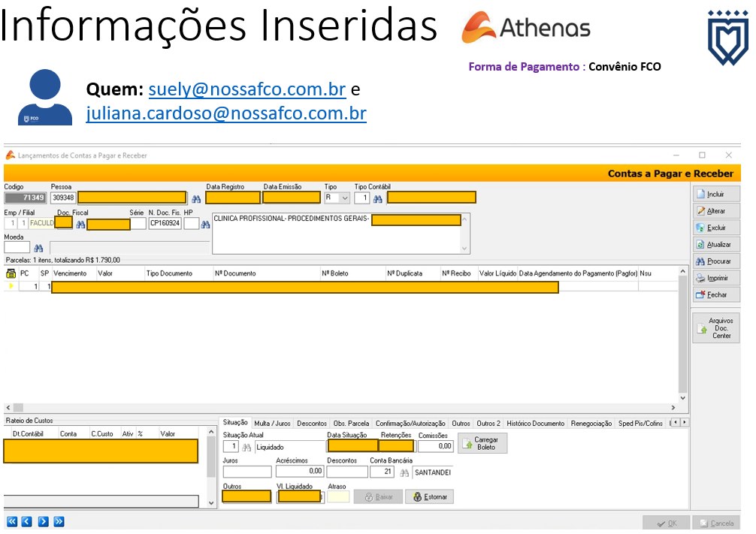Image resolution: width=756 pixels, height=534 pixels.
Task: Click the binoculars icon next to the HP field
Action: pos(205,225)
